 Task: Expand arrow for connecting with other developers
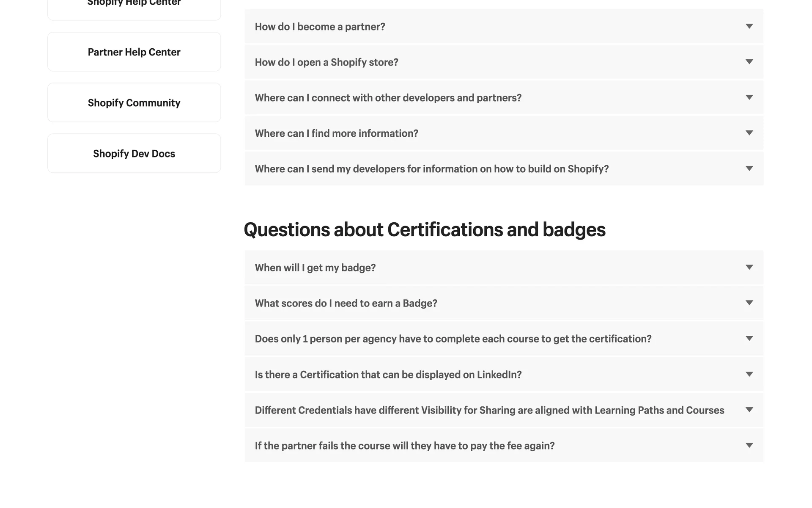pyautogui.click(x=749, y=97)
